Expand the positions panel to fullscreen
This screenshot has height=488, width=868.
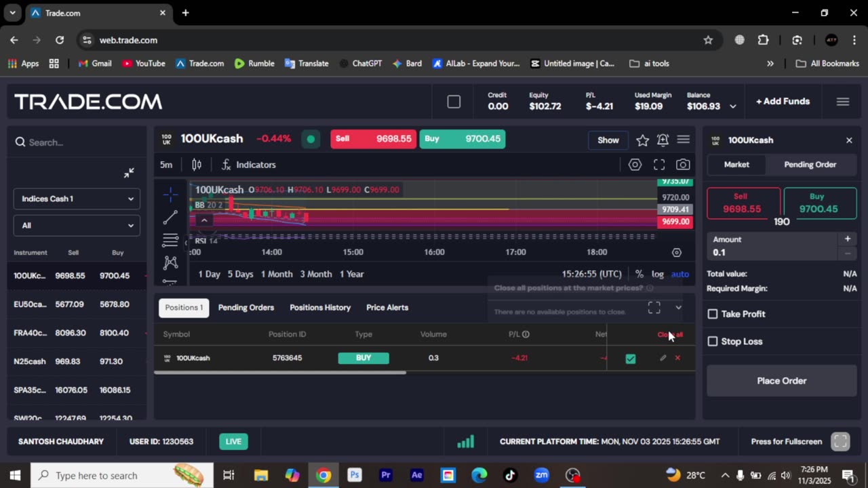tap(654, 308)
